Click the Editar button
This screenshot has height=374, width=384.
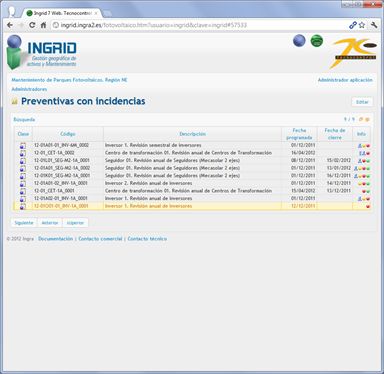point(362,102)
